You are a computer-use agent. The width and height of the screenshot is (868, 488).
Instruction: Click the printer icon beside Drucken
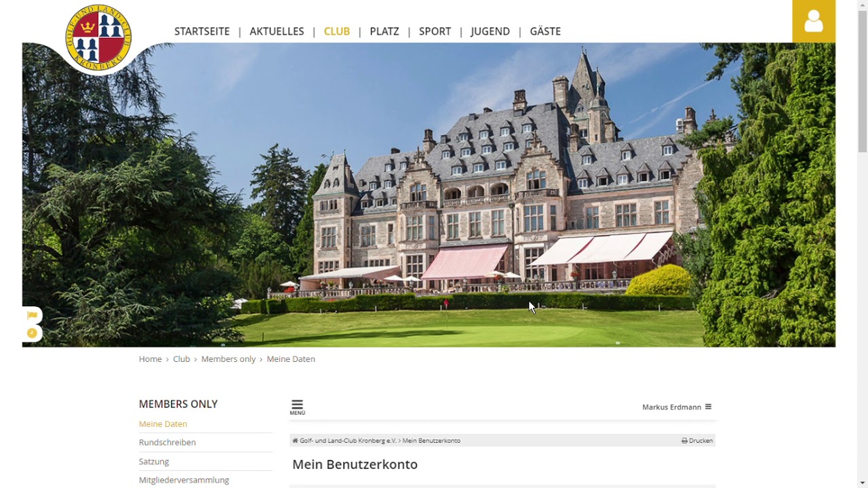pyautogui.click(x=684, y=441)
